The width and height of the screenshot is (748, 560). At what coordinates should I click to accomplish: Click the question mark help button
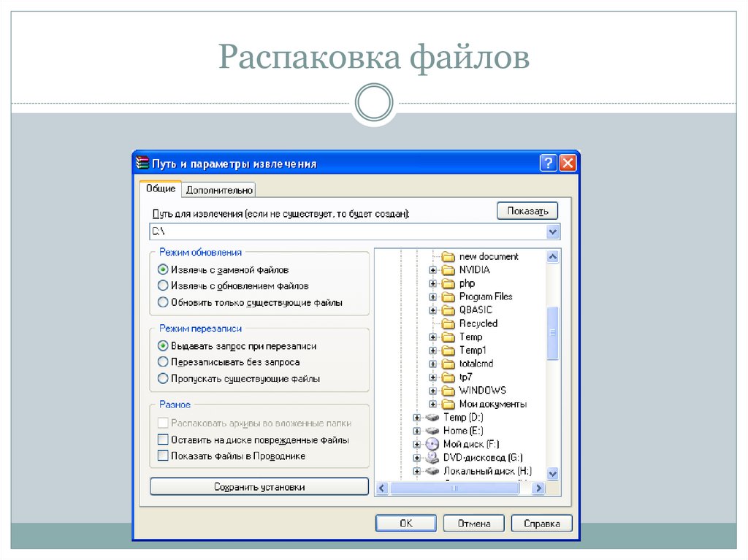tap(548, 163)
